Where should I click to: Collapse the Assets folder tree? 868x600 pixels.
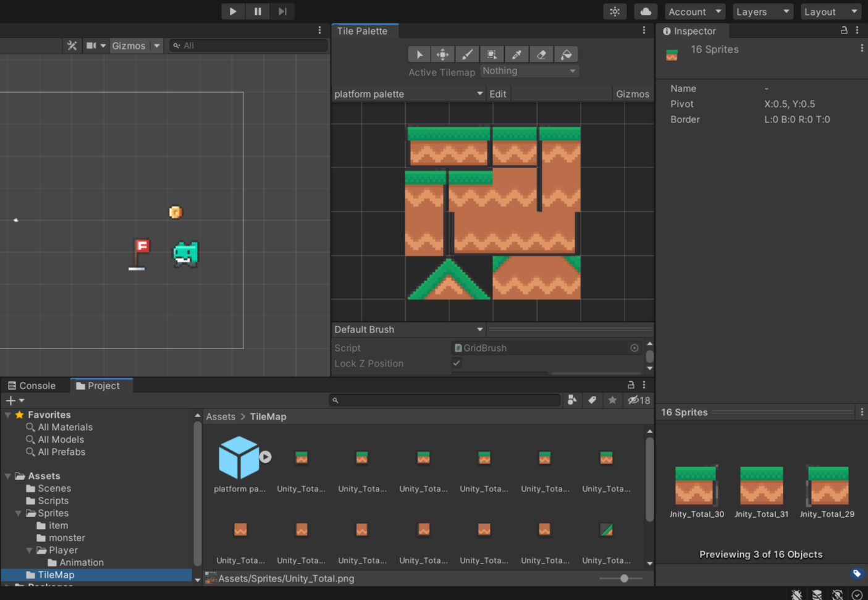point(7,476)
